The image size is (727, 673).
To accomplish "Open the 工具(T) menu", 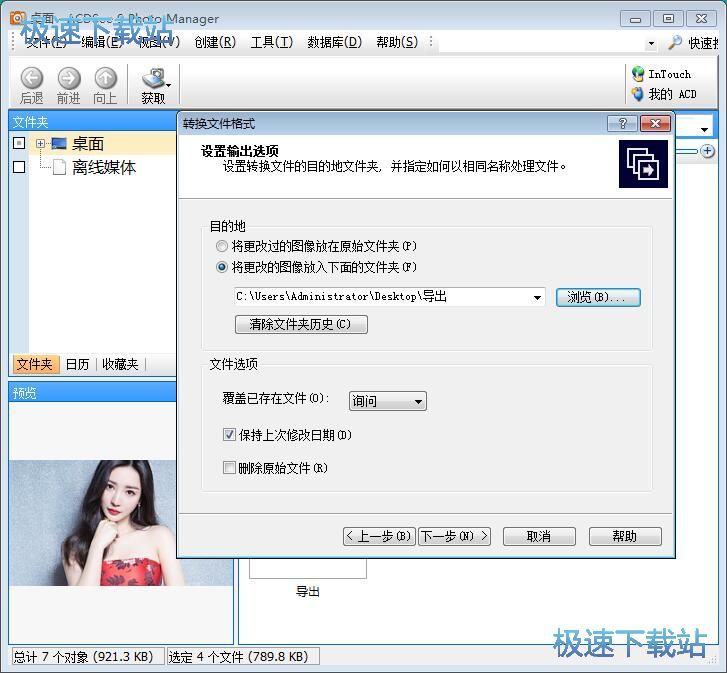I will pos(271,42).
